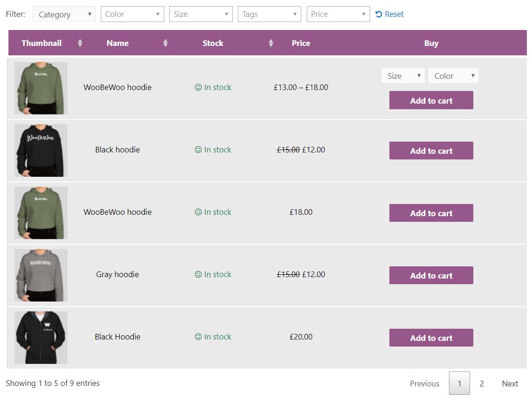532x400 pixels.
Task: Click the In stock smiley for Gray hoodie
Action: [x=198, y=274]
